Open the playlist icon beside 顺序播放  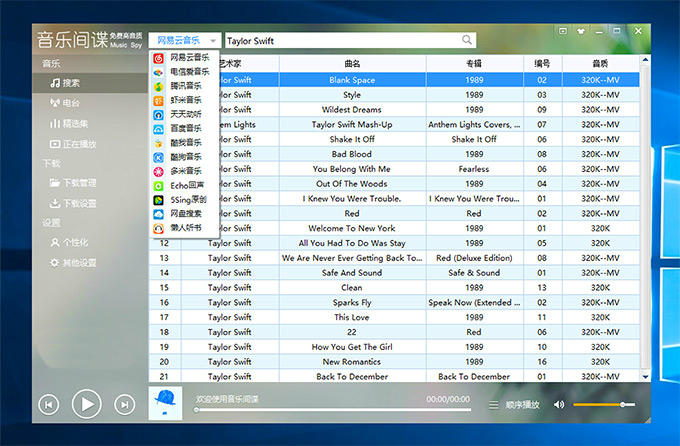(494, 405)
